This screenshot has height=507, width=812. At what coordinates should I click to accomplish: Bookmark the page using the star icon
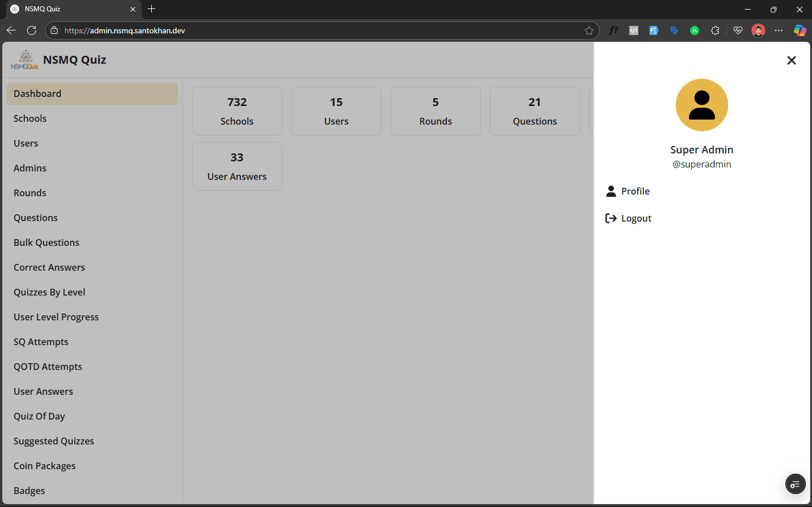click(x=590, y=30)
